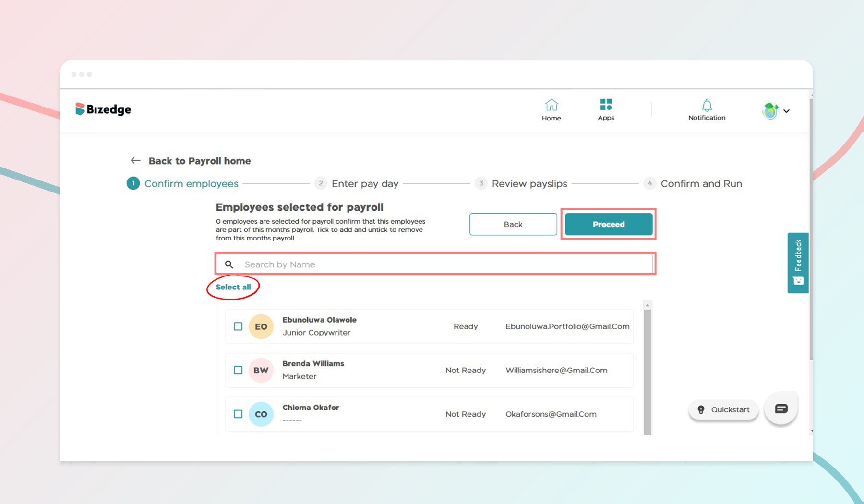Tick the checkbox for Ebunoluwa Olawole
This screenshot has width=864, height=504.
238,326
